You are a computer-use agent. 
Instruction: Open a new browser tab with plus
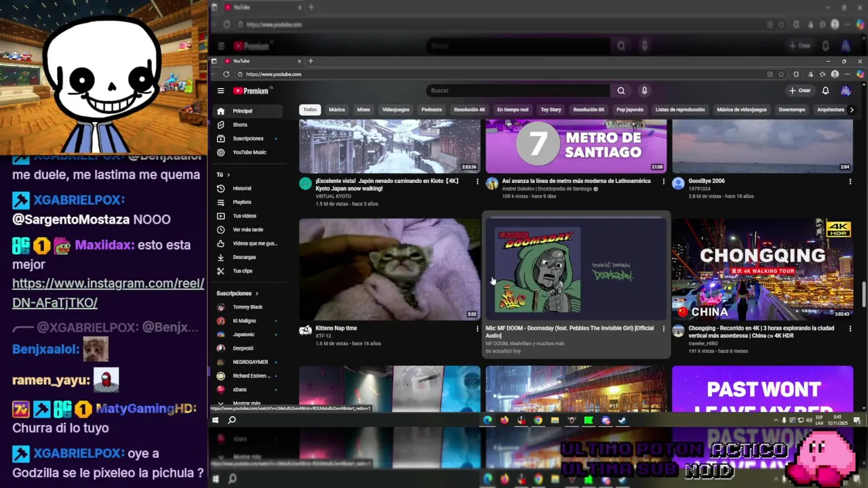311,61
